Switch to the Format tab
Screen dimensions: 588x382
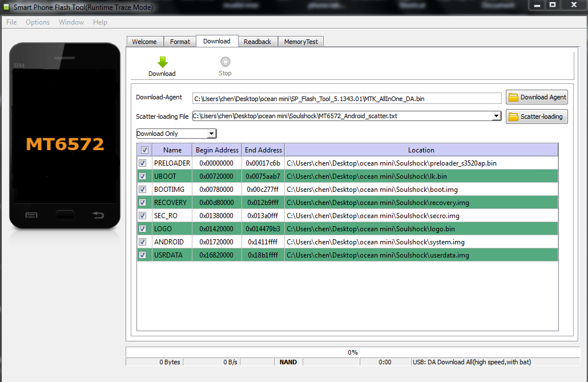pyautogui.click(x=180, y=42)
